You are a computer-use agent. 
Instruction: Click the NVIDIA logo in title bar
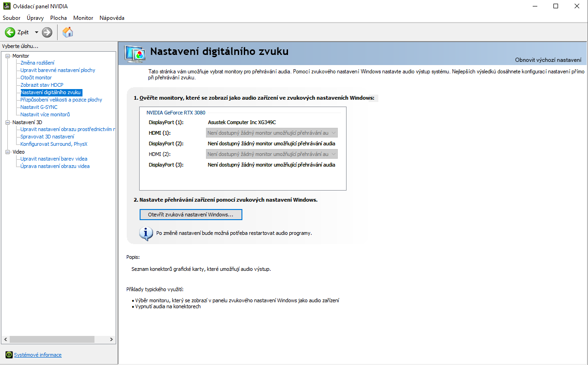6,6
